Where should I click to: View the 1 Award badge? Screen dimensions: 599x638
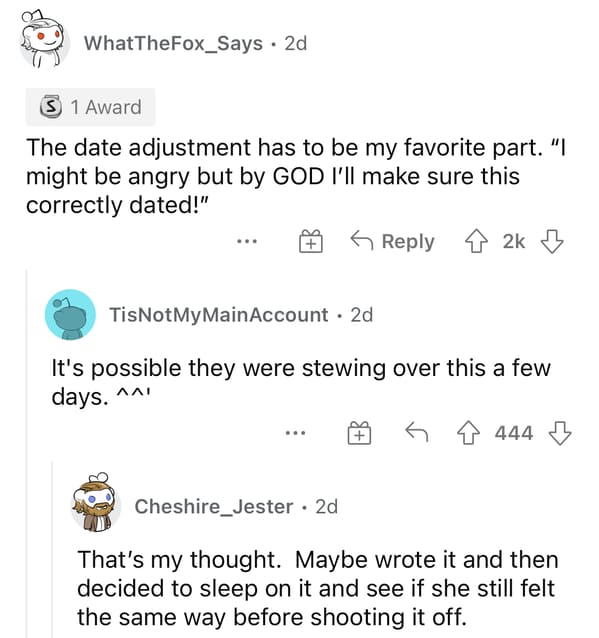click(90, 107)
